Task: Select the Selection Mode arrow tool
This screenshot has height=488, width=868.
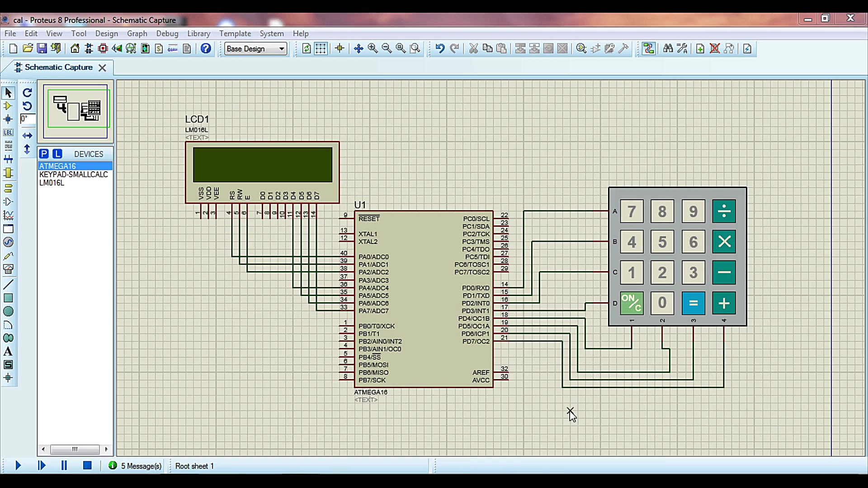Action: (8, 93)
